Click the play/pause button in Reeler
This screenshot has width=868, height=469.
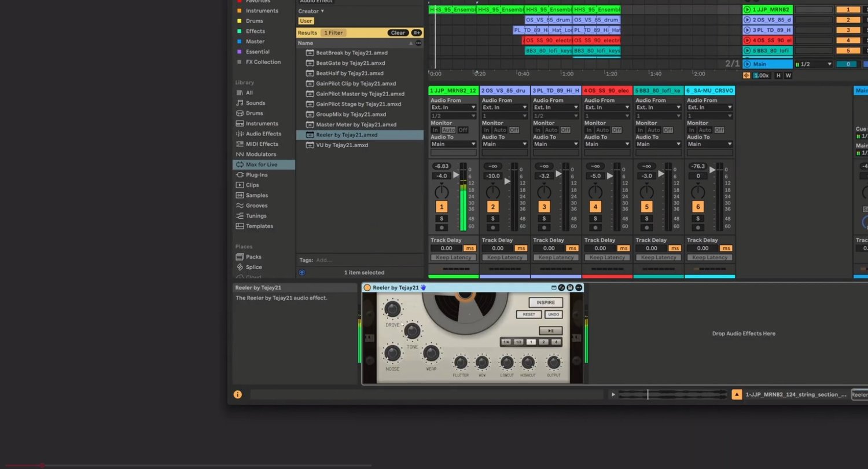[550, 331]
